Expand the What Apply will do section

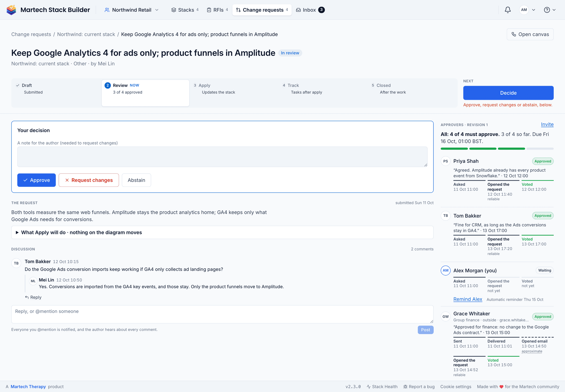point(222,233)
